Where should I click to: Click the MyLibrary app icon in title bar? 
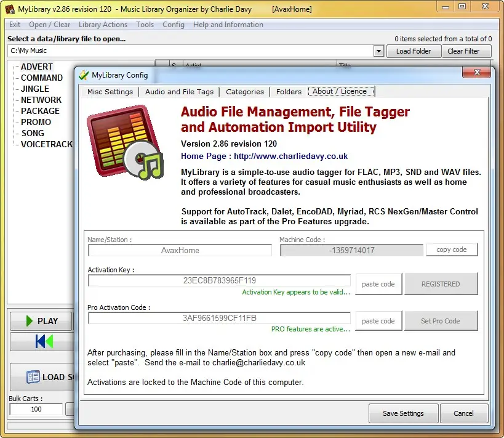pos(10,9)
